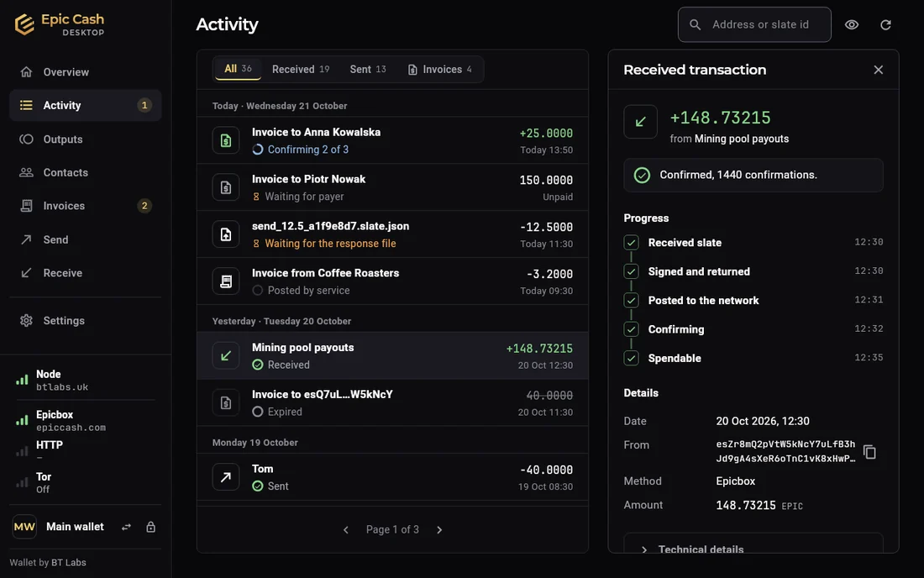Click the Confirmed, 1440 confirmations status banner

pos(753,175)
